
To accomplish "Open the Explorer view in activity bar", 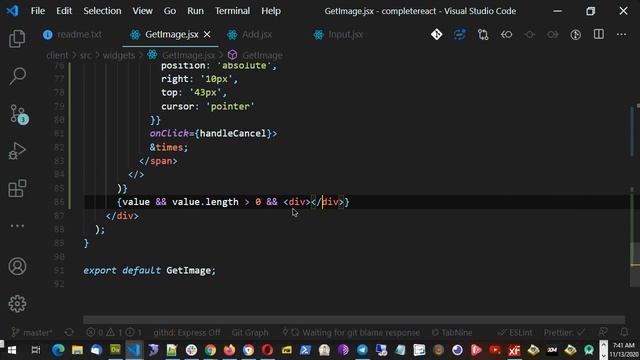I will [x=17, y=38].
